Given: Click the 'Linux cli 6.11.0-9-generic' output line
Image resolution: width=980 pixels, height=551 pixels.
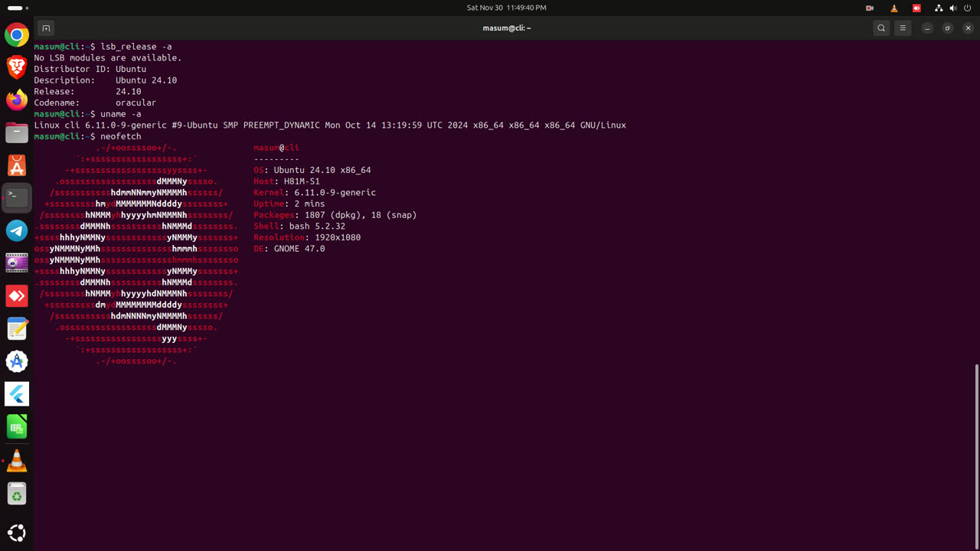Looking at the screenshot, I should [330, 125].
